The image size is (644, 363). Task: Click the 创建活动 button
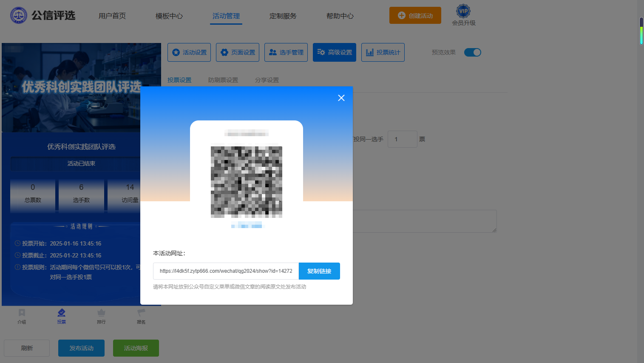click(415, 15)
